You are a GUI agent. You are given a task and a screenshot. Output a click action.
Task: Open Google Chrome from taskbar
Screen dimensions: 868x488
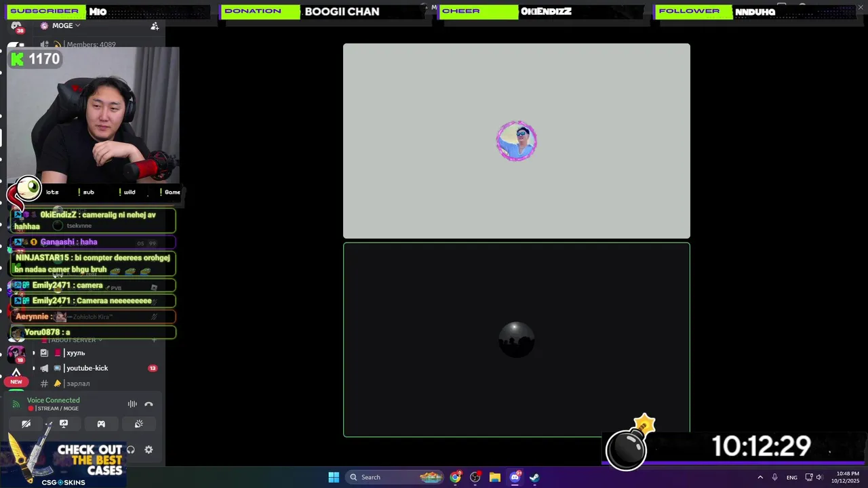456,477
